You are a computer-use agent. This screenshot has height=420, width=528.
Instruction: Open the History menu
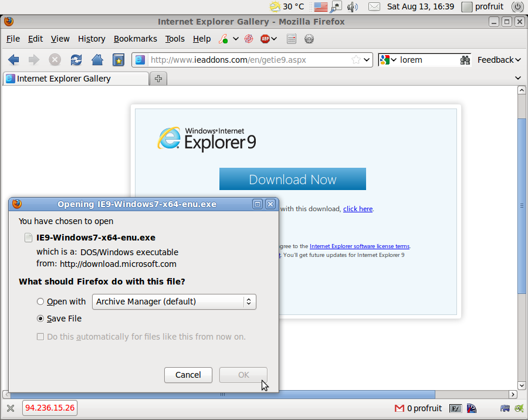[x=92, y=39]
